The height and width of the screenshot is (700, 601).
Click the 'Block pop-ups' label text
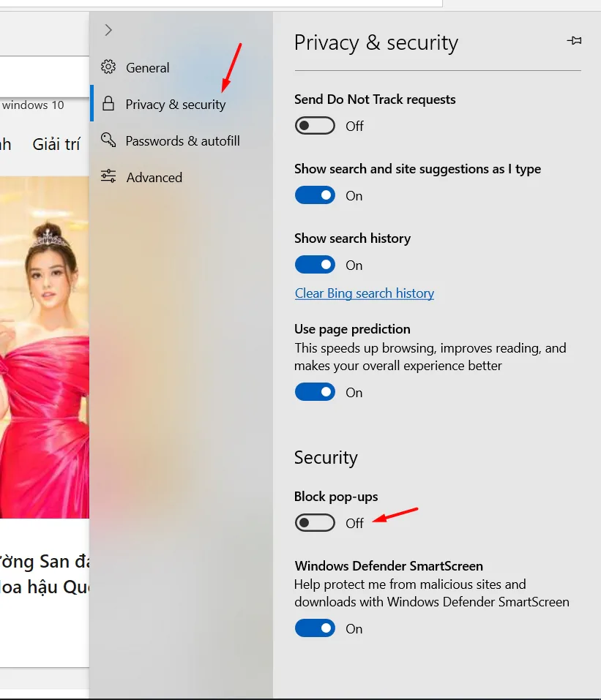point(336,497)
